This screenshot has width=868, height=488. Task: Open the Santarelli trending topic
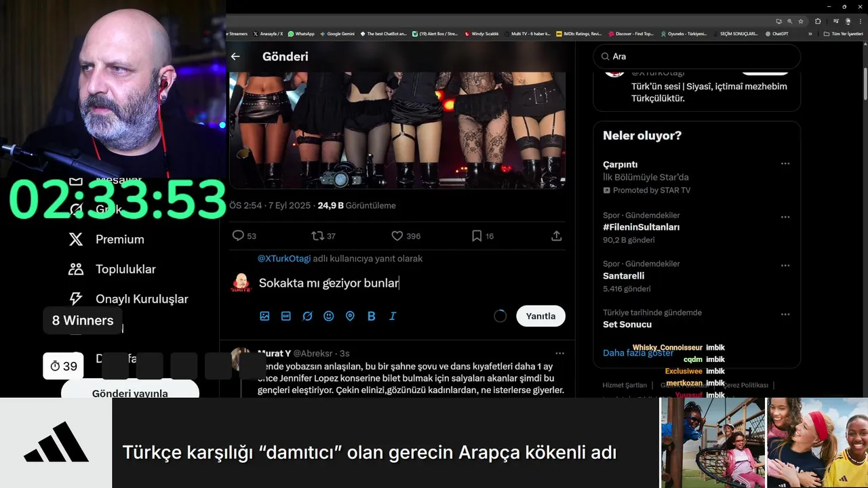(x=623, y=276)
